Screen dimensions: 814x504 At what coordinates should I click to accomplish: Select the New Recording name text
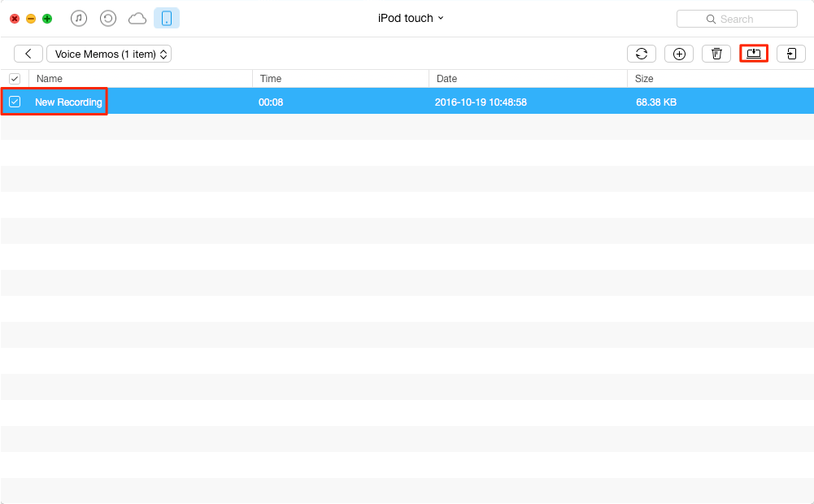[68, 102]
